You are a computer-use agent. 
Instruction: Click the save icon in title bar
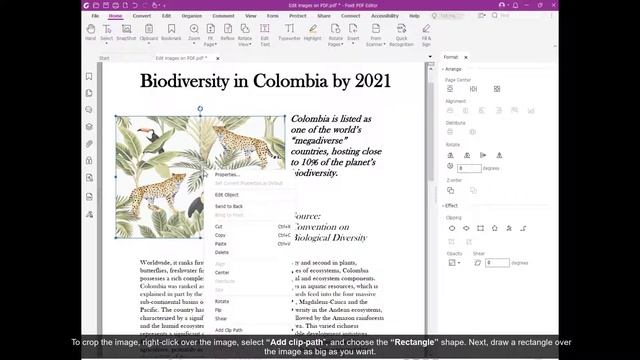click(106, 5)
